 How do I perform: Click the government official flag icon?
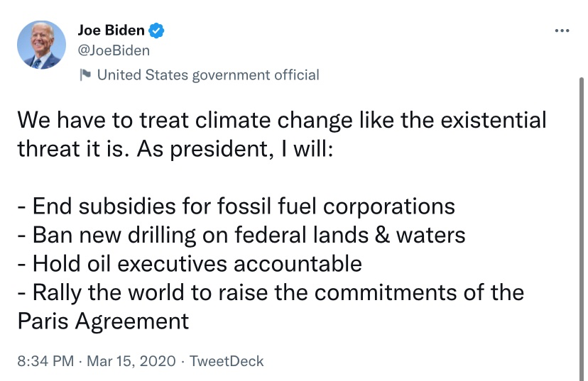pos(86,74)
